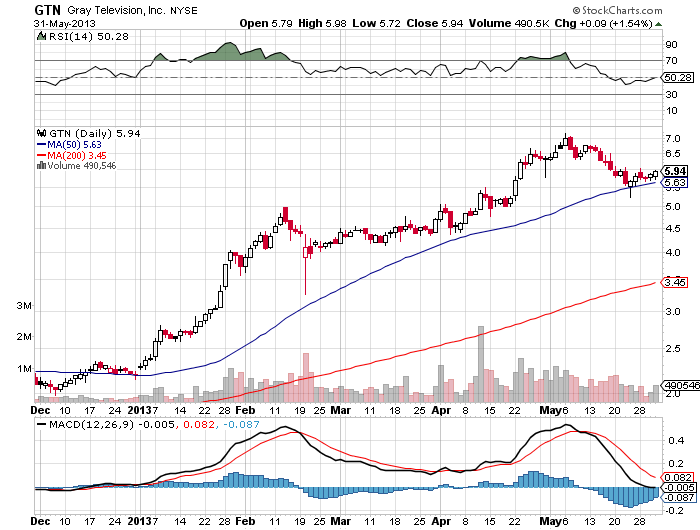This screenshot has width=700, height=530.
Task: Click the price axis label 2.5
Action: [672, 348]
